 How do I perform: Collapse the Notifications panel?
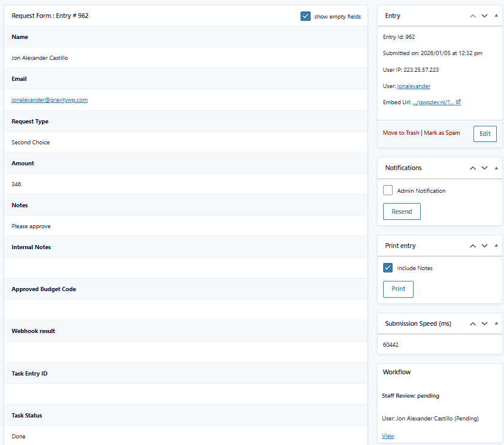(x=496, y=168)
